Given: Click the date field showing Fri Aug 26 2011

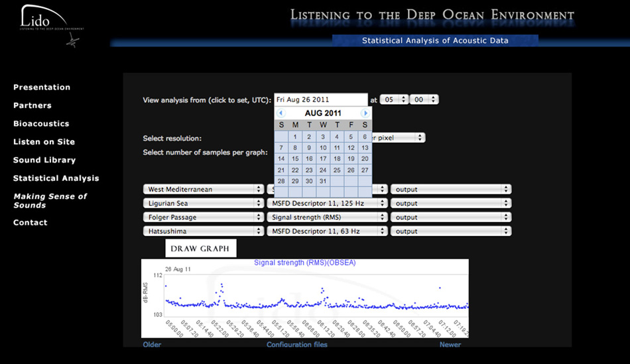Looking at the screenshot, I should pyautogui.click(x=320, y=99).
